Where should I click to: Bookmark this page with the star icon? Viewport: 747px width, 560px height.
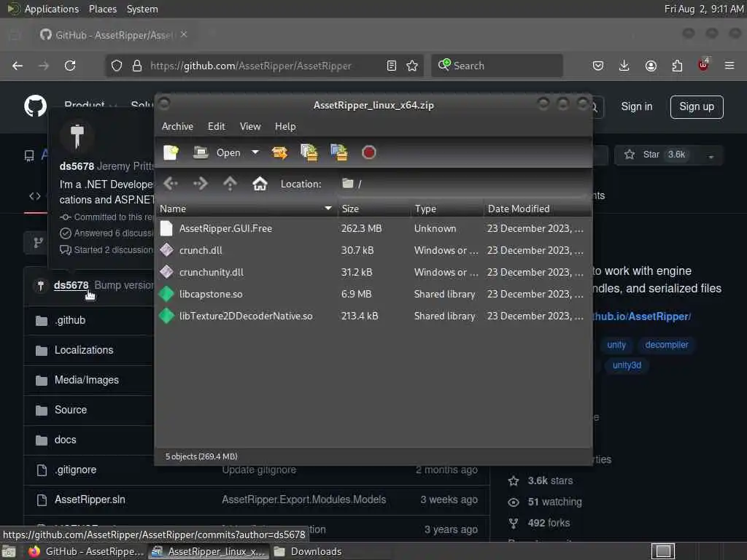coord(412,66)
